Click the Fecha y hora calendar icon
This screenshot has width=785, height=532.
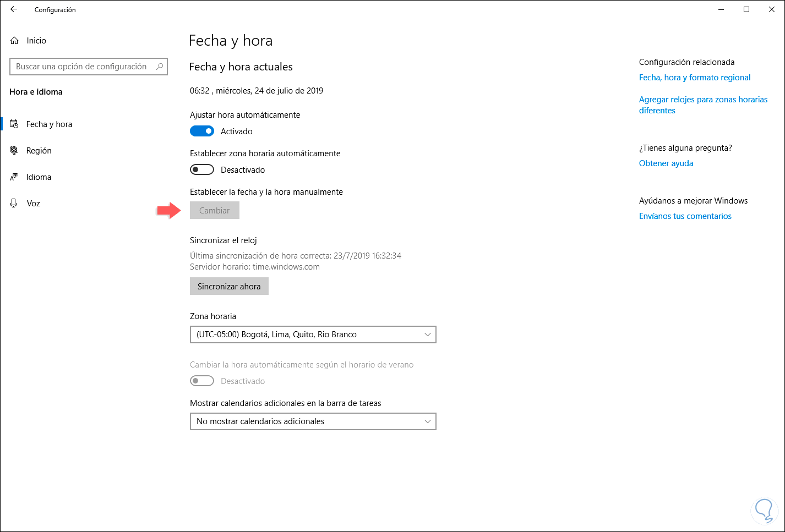click(14, 124)
